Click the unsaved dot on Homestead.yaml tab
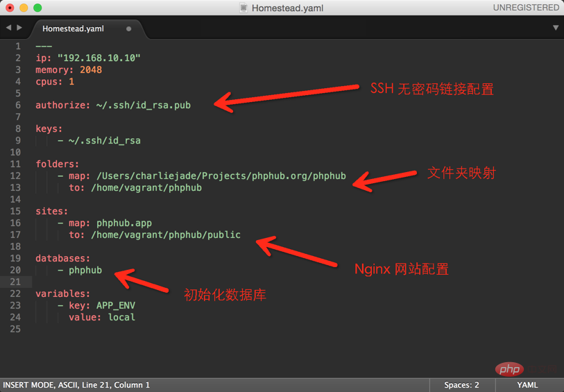The width and height of the screenshot is (564, 392). coord(129,29)
